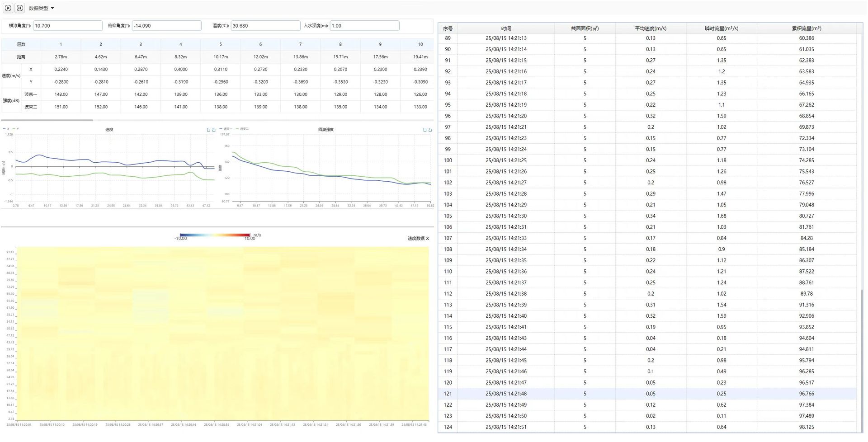
Task: Enable area zoom on the 回波强度 chart
Action: pos(424,130)
